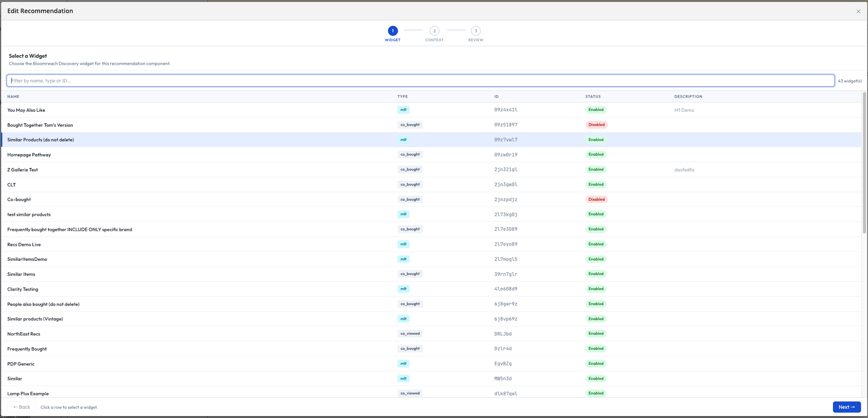
Task: Click ID MW5n3d cell
Action: click(503, 378)
